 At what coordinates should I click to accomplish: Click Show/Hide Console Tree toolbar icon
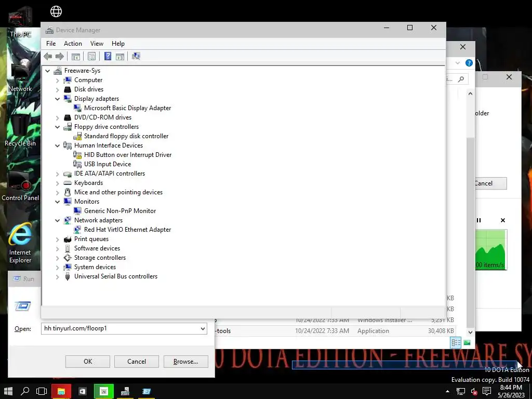point(76,56)
